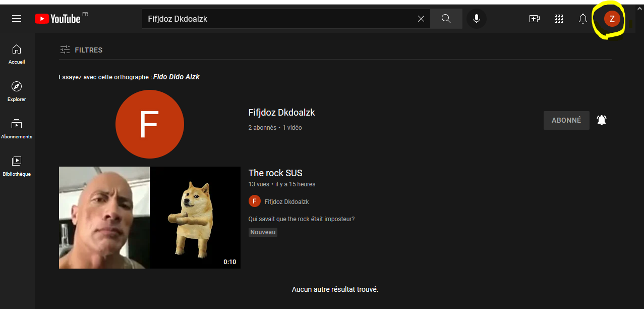Open the large Fifjdoz Dkdoalzk channel avatar
This screenshot has width=644, height=309.
click(x=149, y=125)
